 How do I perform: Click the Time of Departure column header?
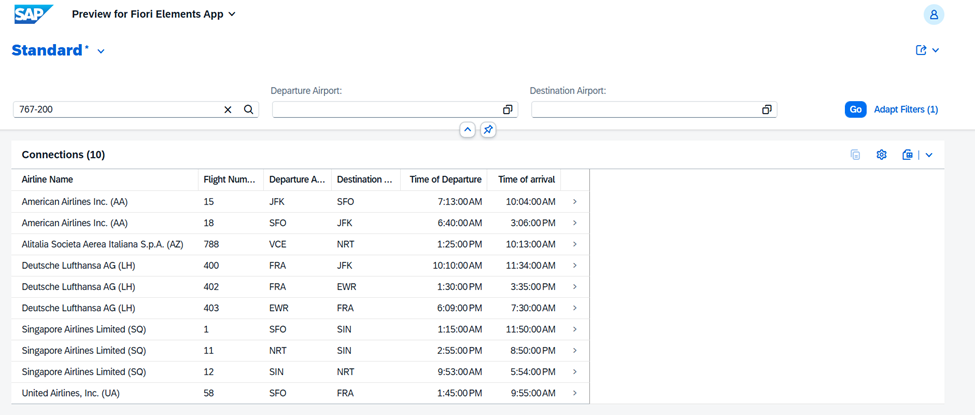click(x=445, y=180)
